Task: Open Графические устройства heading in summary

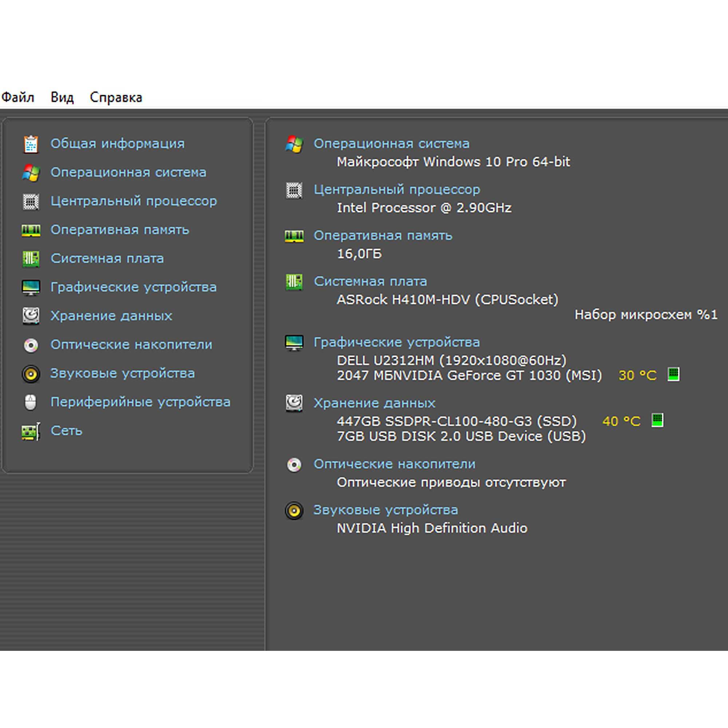Action: (397, 343)
